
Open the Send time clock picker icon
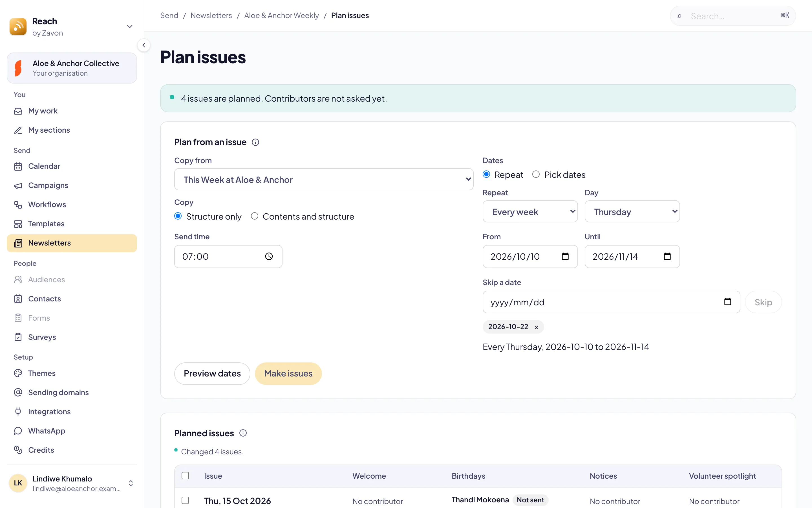coord(269,256)
